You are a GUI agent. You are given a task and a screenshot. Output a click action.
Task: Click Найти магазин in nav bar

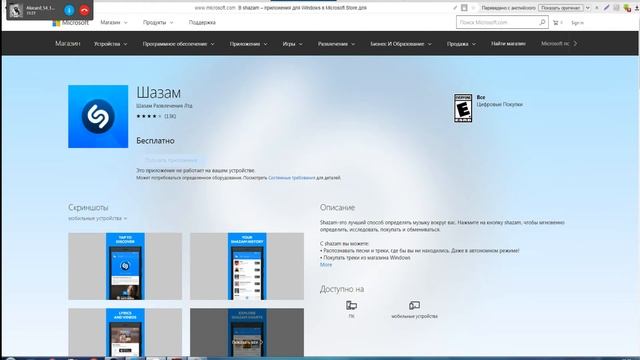[x=508, y=44]
